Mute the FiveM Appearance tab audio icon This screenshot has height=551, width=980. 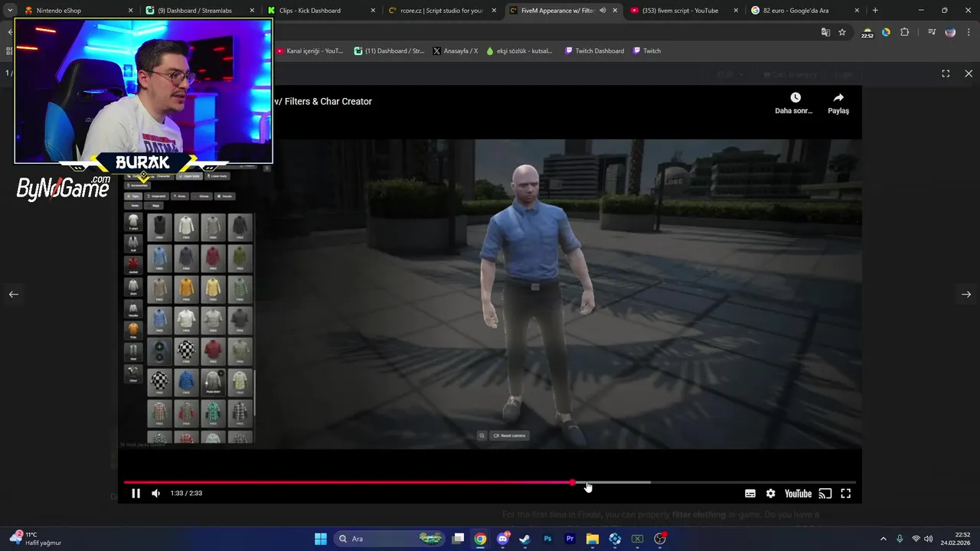coord(603,11)
